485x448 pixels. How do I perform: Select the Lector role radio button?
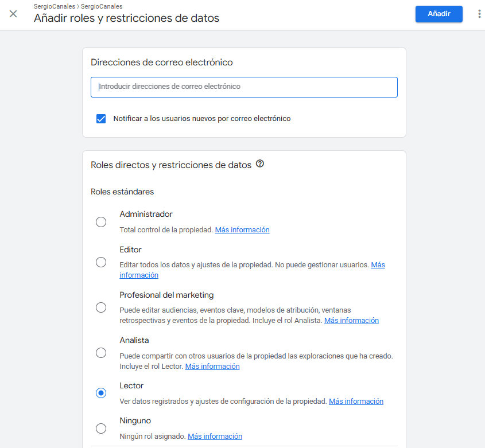(101, 393)
